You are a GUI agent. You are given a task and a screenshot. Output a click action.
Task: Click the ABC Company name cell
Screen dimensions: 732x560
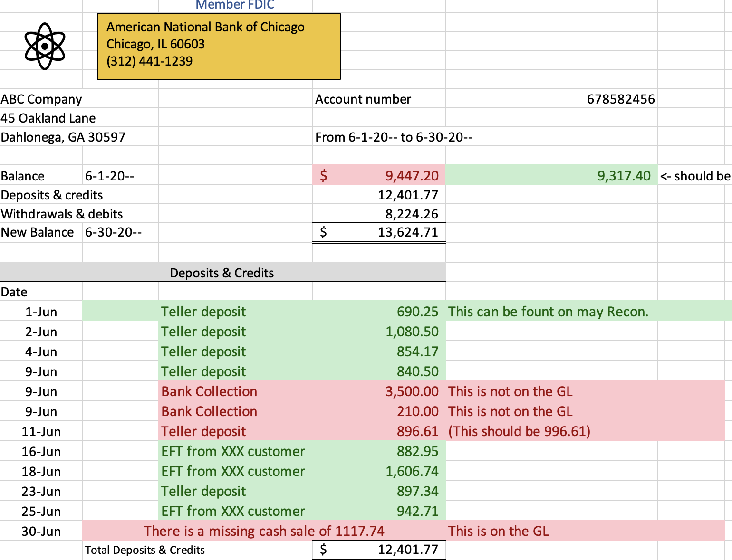coord(41,99)
